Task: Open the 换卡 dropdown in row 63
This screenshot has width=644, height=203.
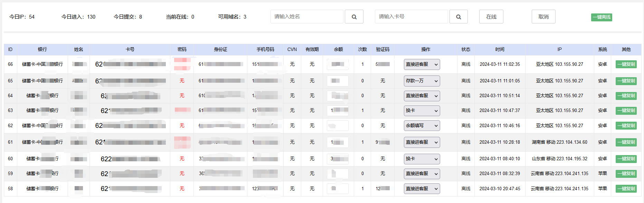Action: 422,111
